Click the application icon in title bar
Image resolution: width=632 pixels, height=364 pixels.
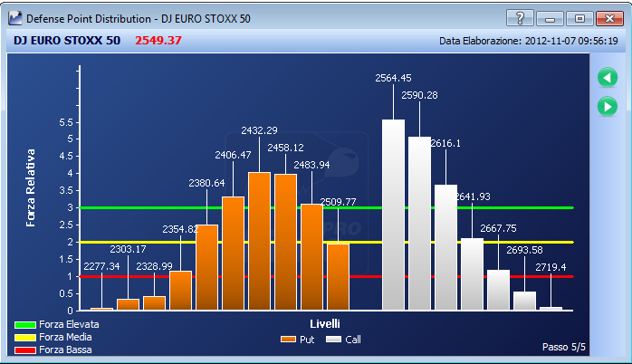pos(15,18)
